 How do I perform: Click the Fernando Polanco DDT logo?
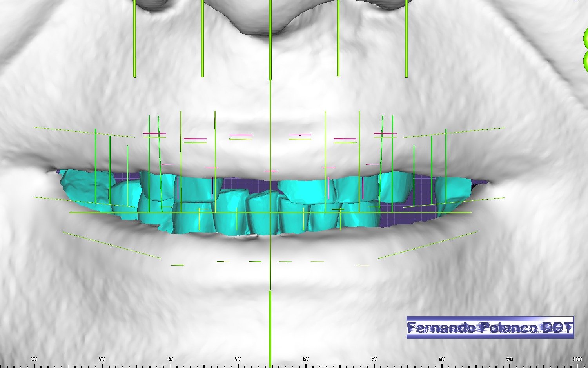[x=490, y=327]
